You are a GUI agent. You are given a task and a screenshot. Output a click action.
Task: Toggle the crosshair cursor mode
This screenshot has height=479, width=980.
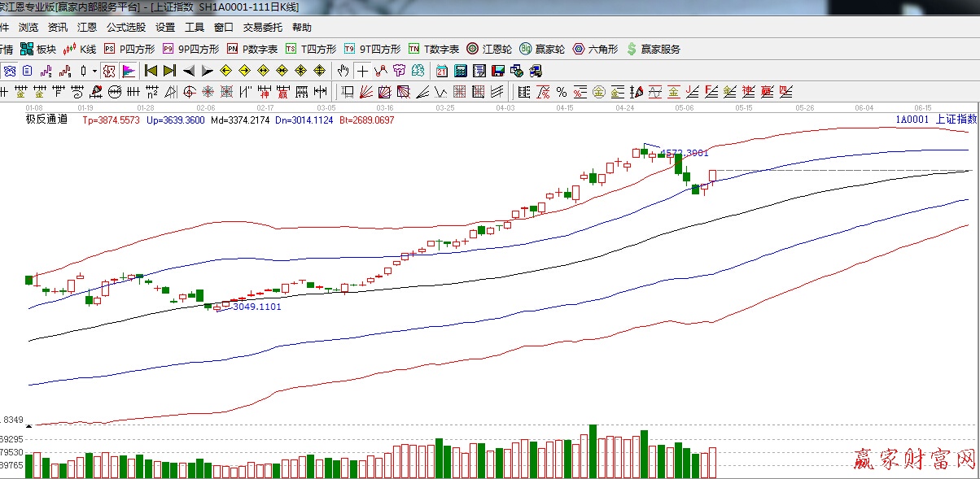[x=362, y=71]
